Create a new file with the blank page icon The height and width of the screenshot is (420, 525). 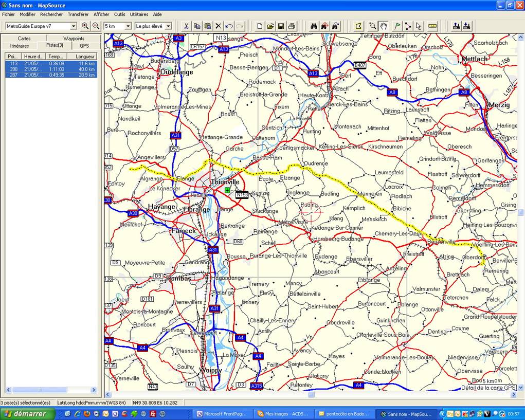coord(260,26)
